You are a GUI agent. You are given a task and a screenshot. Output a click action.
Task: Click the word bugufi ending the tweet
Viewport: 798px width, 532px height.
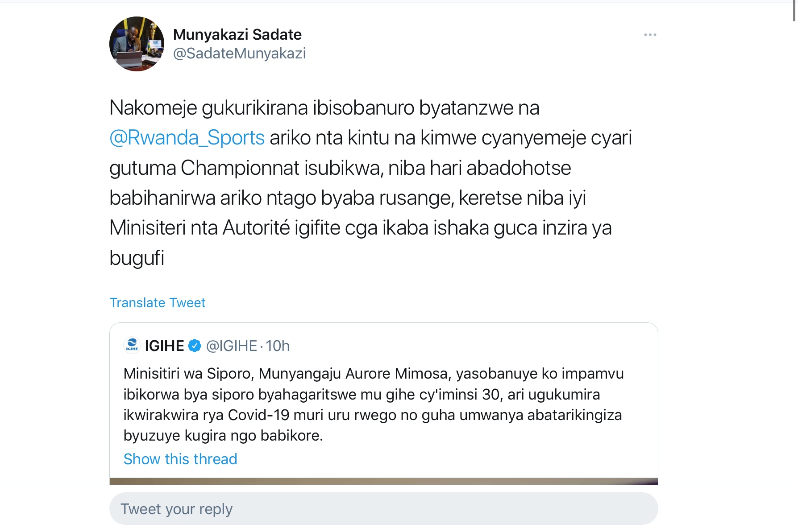137,258
